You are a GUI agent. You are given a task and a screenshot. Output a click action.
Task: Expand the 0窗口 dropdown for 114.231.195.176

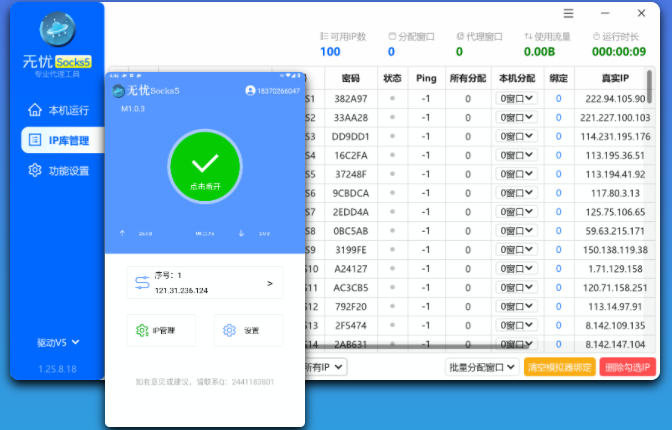(x=516, y=136)
